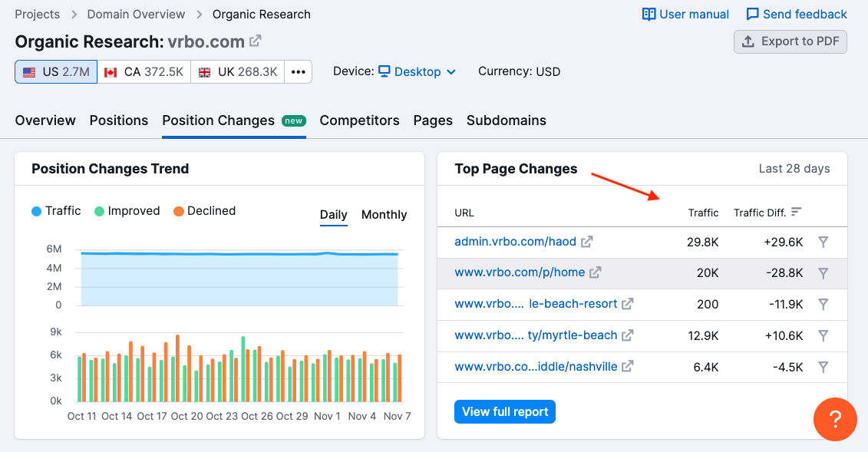Click filter icon for www.vrbo.com/p/home row
Screen dimensions: 868x452
pos(823,273)
